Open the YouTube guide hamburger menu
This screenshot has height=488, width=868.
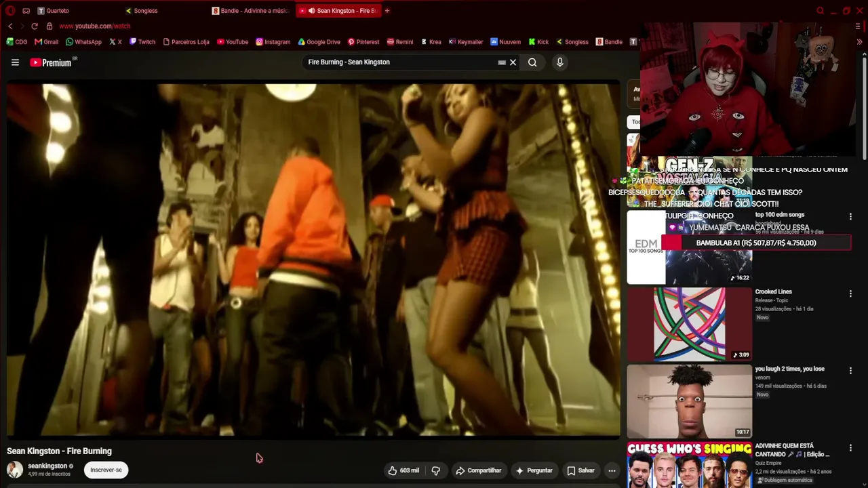(x=15, y=62)
